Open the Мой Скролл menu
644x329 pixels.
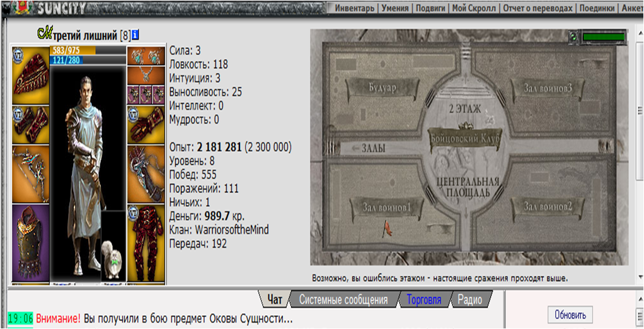tap(474, 8)
